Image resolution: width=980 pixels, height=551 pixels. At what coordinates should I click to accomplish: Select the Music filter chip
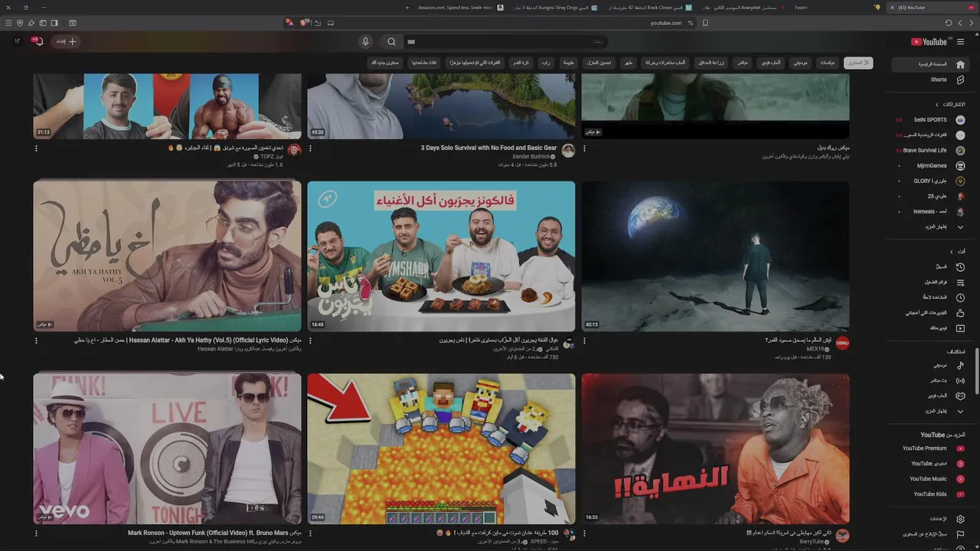click(x=800, y=63)
